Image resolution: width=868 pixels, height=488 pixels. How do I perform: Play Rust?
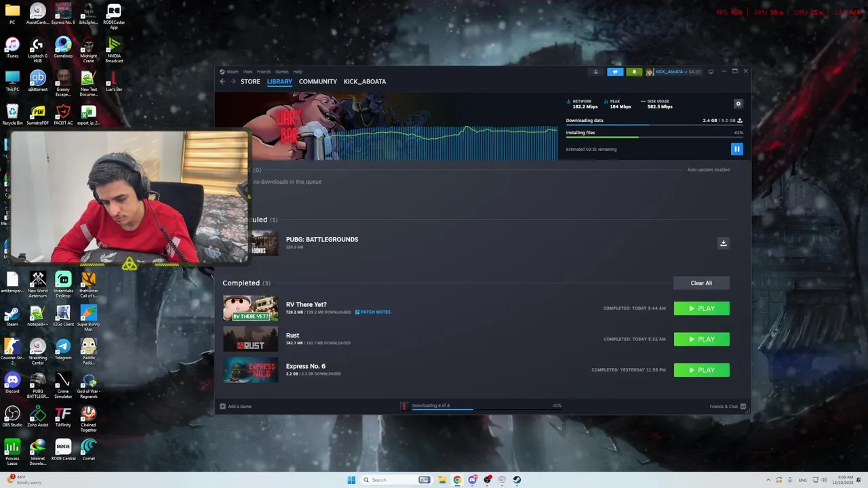point(702,339)
